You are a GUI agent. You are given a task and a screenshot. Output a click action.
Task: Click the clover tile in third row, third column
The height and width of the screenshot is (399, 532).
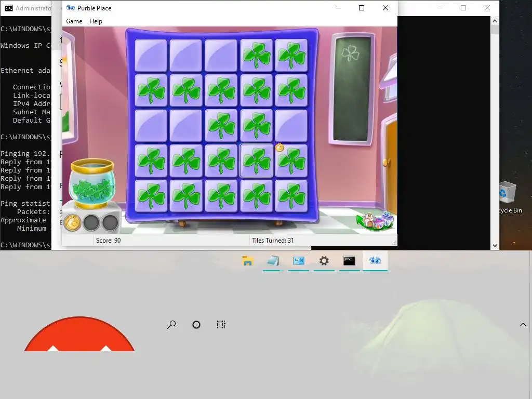point(221,126)
